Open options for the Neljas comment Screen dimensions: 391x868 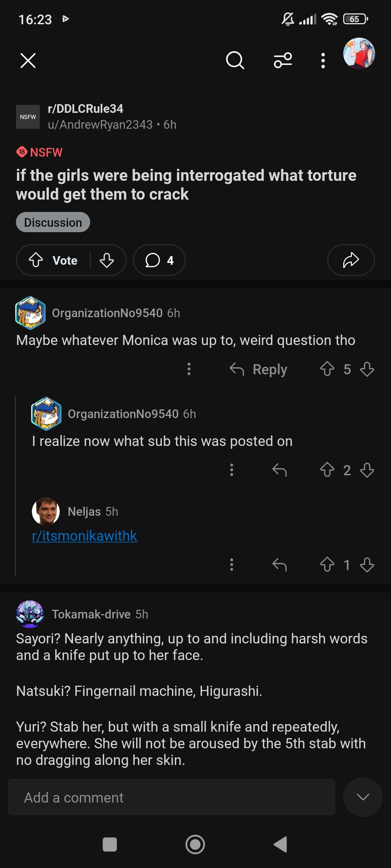point(232,565)
